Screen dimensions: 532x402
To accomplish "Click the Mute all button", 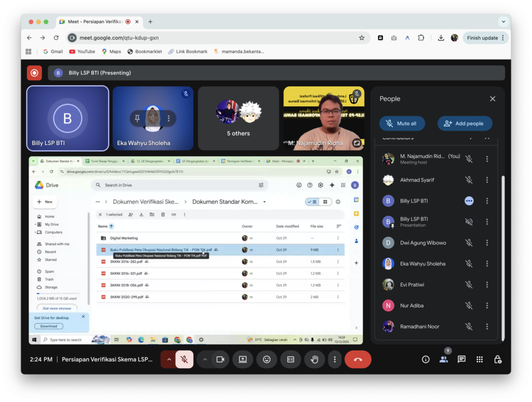I will (402, 124).
